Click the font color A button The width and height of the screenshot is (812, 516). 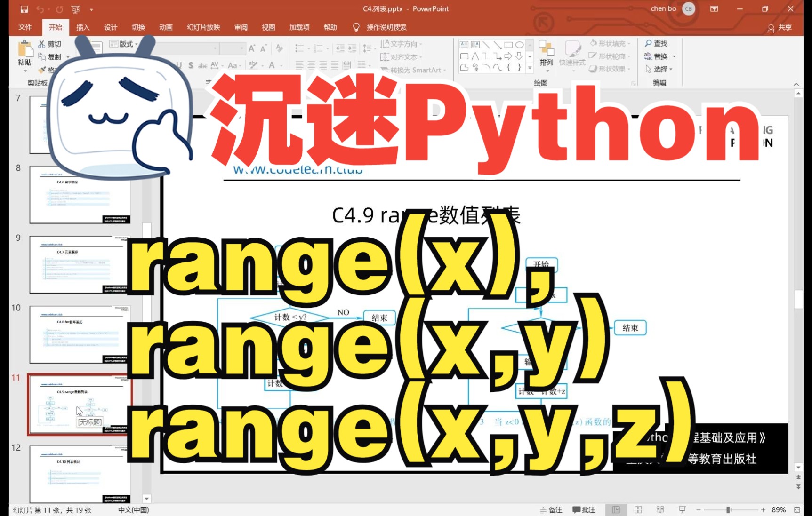(x=272, y=65)
